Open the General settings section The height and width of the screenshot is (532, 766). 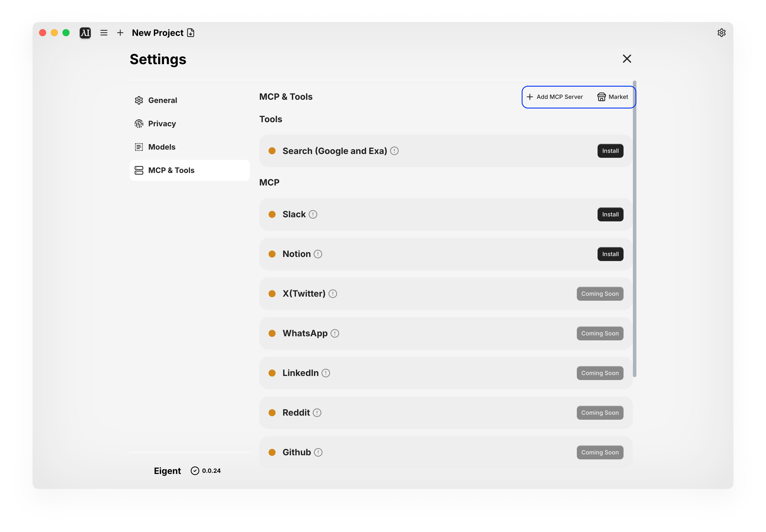[x=189, y=100]
